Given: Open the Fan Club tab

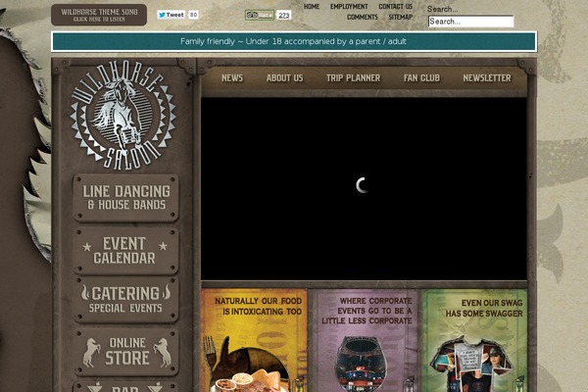Looking at the screenshot, I should point(421,78).
